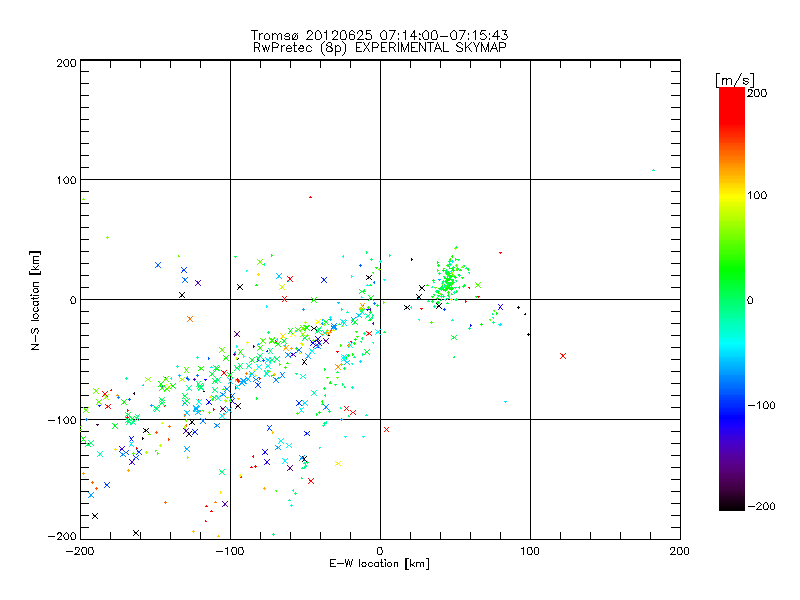Click the '-200' tick label on E-W axis
The height and width of the screenshot is (600, 800).
click(x=81, y=552)
